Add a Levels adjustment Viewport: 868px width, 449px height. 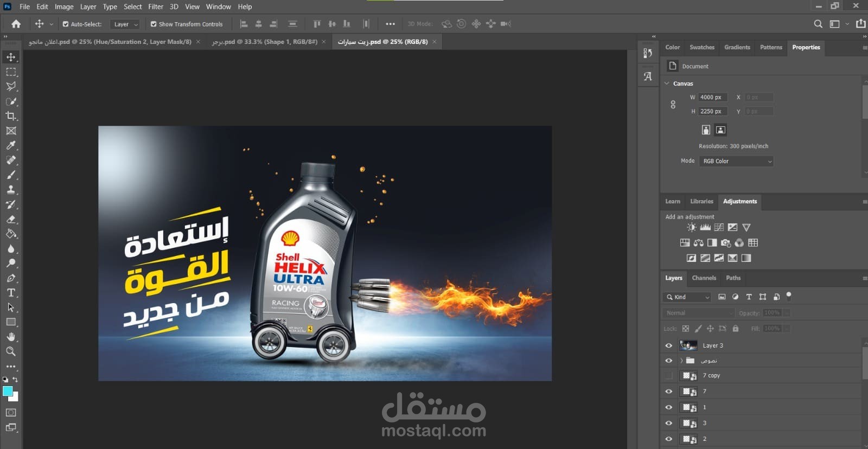pyautogui.click(x=705, y=227)
